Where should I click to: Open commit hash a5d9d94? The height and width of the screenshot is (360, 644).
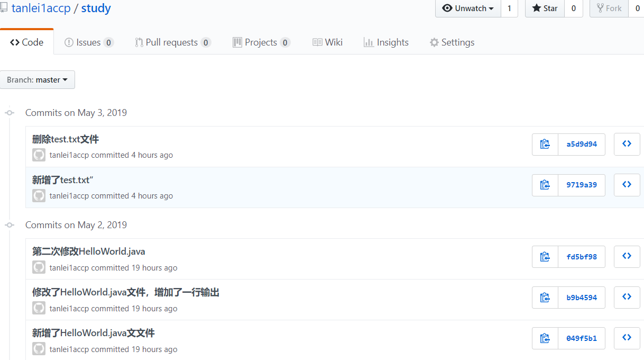pos(582,144)
